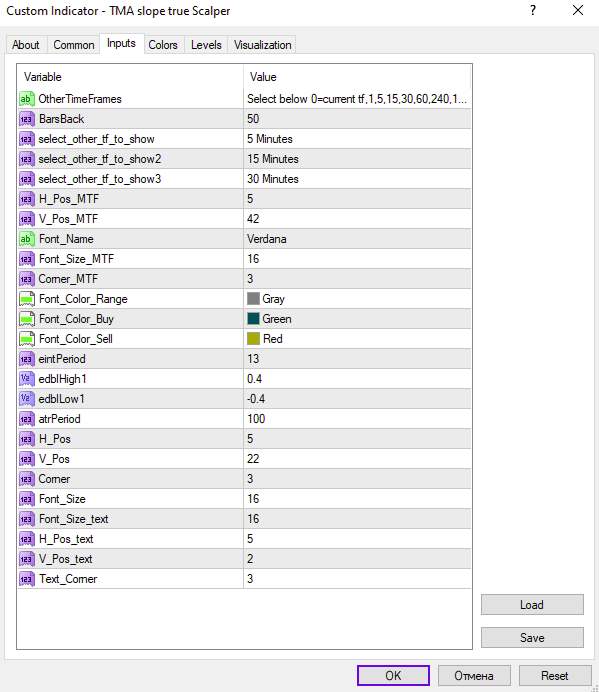Screen dimensions: 599x692
Task: Confirm settings with the OK button
Action: 393,676
